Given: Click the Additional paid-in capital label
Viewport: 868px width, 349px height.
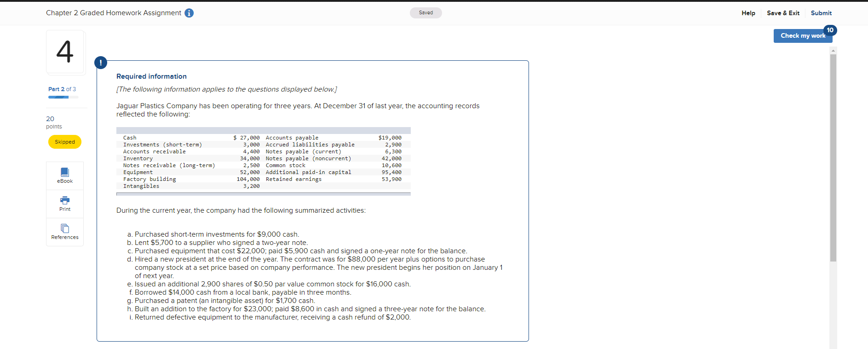Looking at the screenshot, I should tap(308, 172).
